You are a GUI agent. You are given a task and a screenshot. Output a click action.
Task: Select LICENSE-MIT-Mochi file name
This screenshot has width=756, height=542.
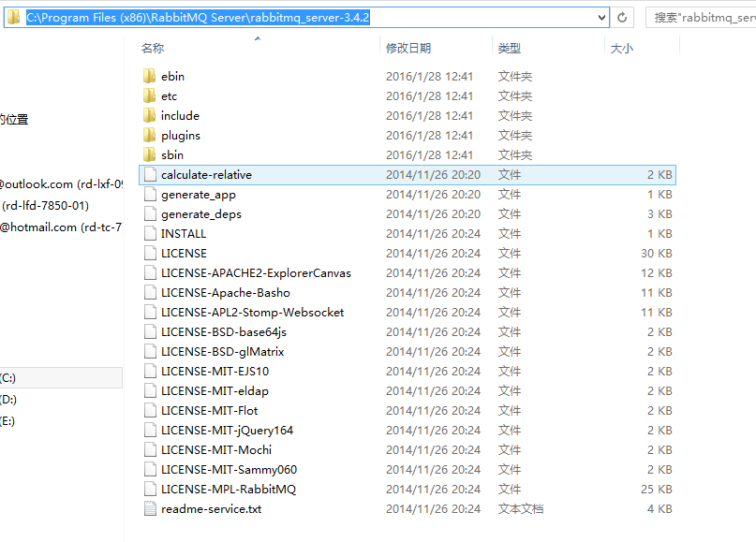point(216,449)
